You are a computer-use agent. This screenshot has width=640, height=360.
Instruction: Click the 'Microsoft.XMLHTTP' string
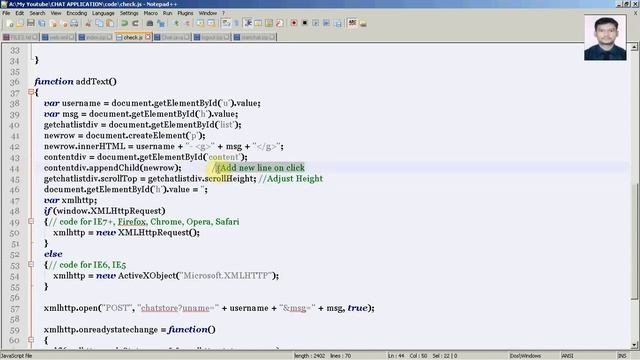coord(226,276)
